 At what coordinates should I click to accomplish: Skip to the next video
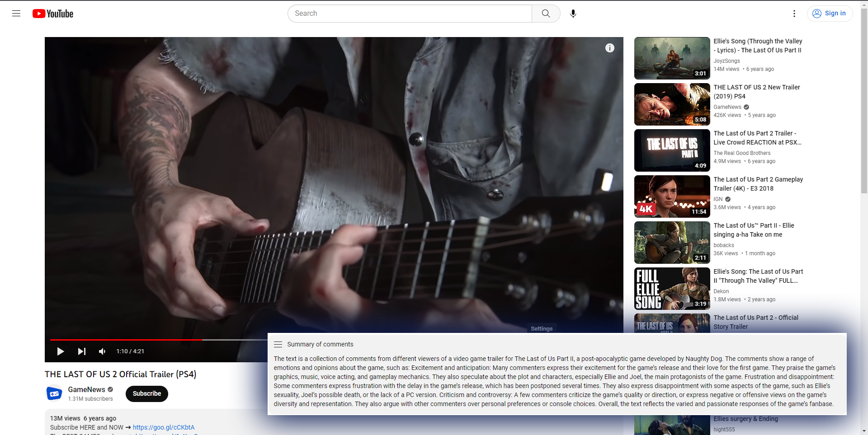(82, 351)
